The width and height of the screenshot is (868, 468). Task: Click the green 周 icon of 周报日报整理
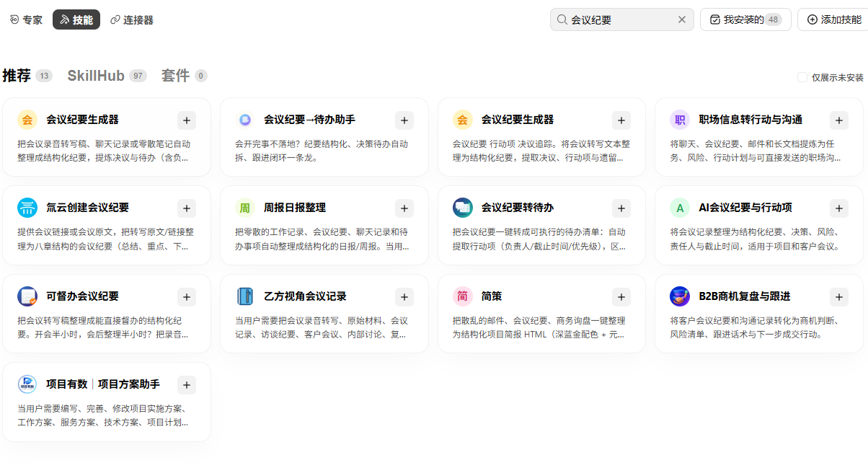click(x=245, y=208)
